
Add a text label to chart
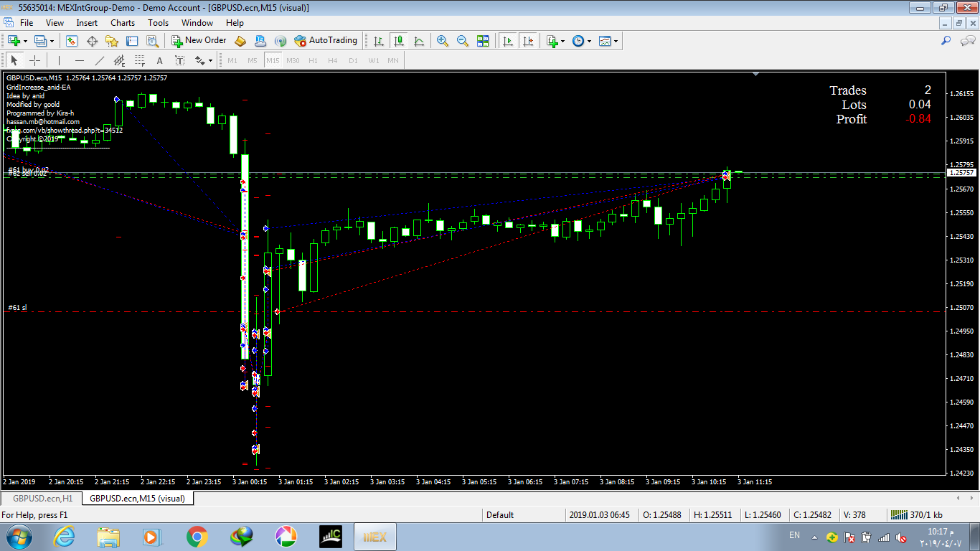pos(159,61)
